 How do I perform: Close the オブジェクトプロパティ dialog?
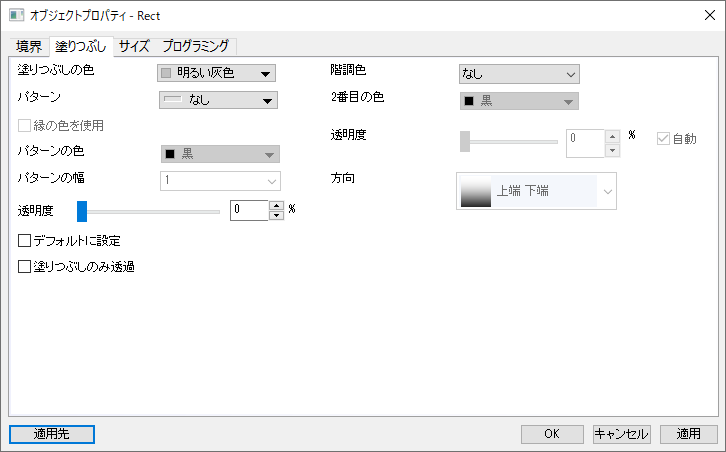pyautogui.click(x=709, y=15)
